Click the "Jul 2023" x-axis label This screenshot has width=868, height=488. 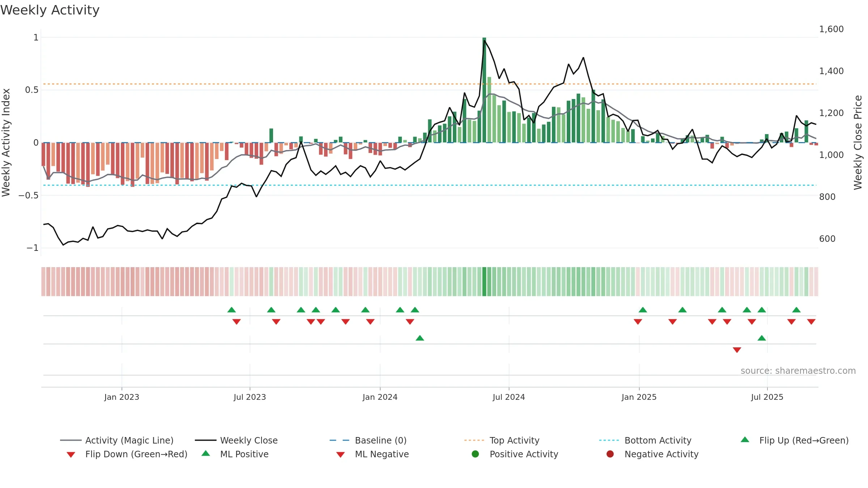point(250,397)
